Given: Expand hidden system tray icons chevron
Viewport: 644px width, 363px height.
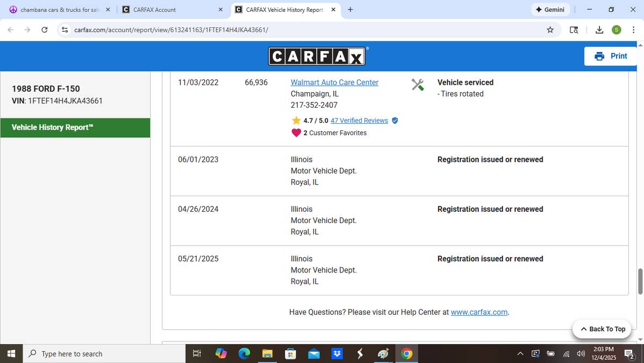Looking at the screenshot, I should click(x=520, y=354).
